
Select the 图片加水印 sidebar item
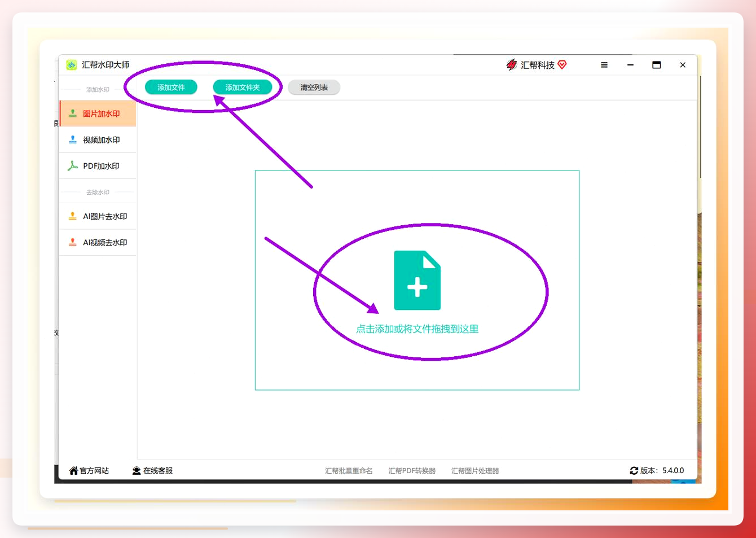98,113
